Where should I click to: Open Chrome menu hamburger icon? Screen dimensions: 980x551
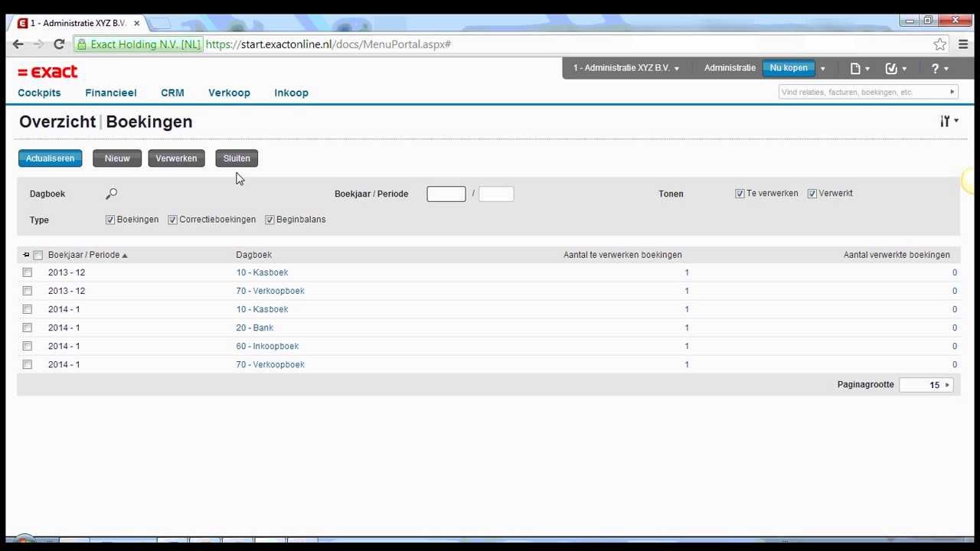pyautogui.click(x=963, y=44)
